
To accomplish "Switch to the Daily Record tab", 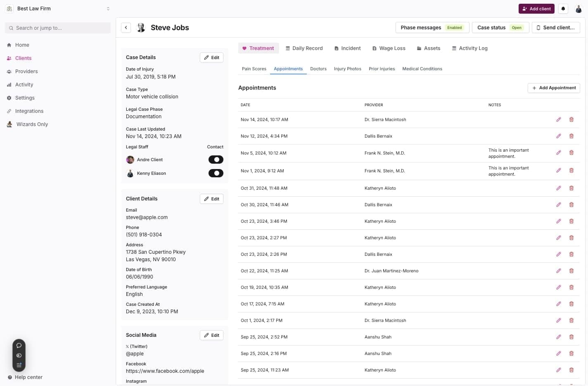I will (304, 48).
